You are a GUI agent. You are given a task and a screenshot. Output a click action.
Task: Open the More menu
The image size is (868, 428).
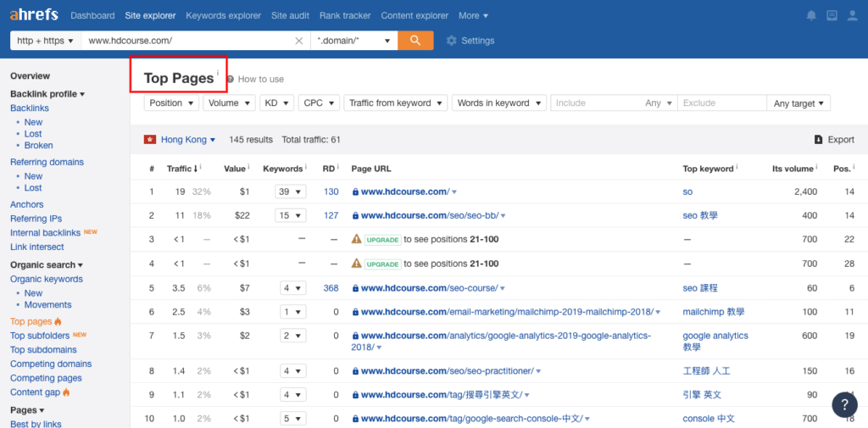(x=473, y=15)
